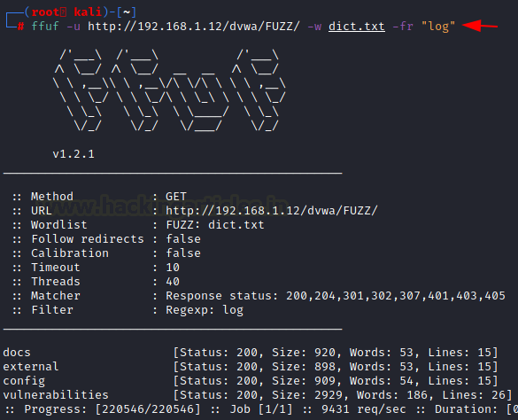
Task: Click the Follow redirects false value
Action: click(183, 238)
